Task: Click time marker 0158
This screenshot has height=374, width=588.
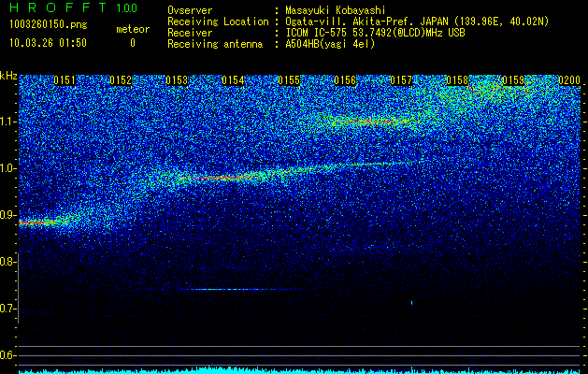Action: coord(457,80)
